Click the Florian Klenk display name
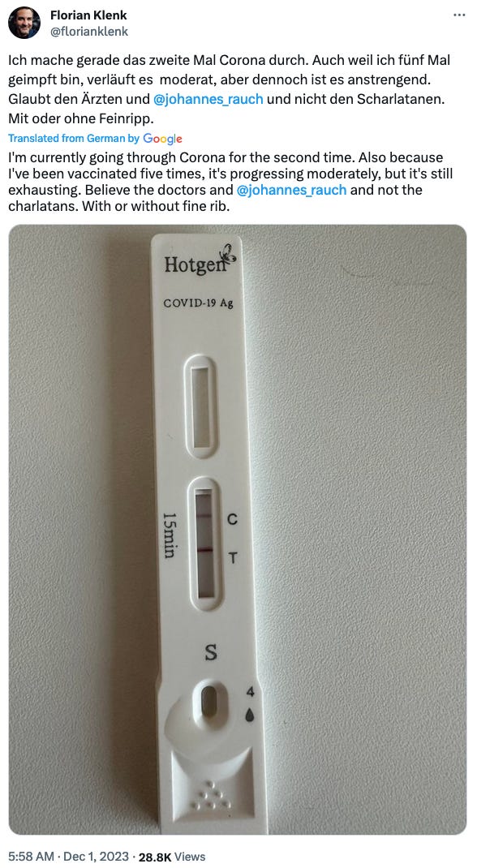Viewport: 477px width, 868px height. point(88,15)
